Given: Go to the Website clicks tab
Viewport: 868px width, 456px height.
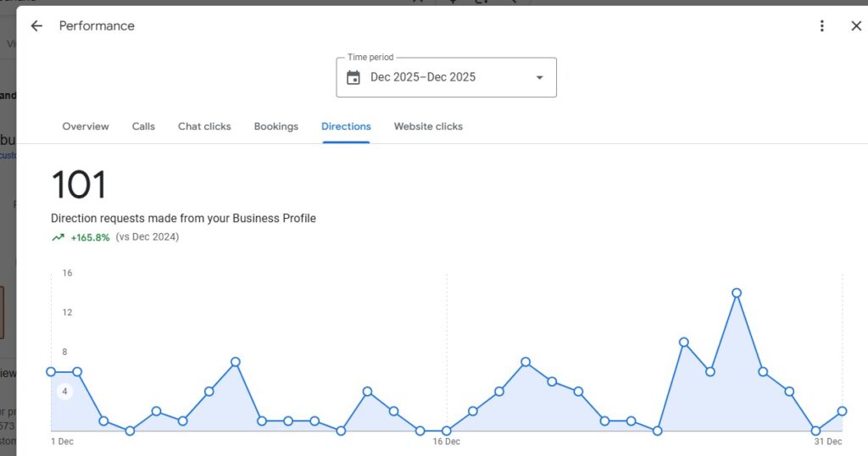Looking at the screenshot, I should 428,126.
